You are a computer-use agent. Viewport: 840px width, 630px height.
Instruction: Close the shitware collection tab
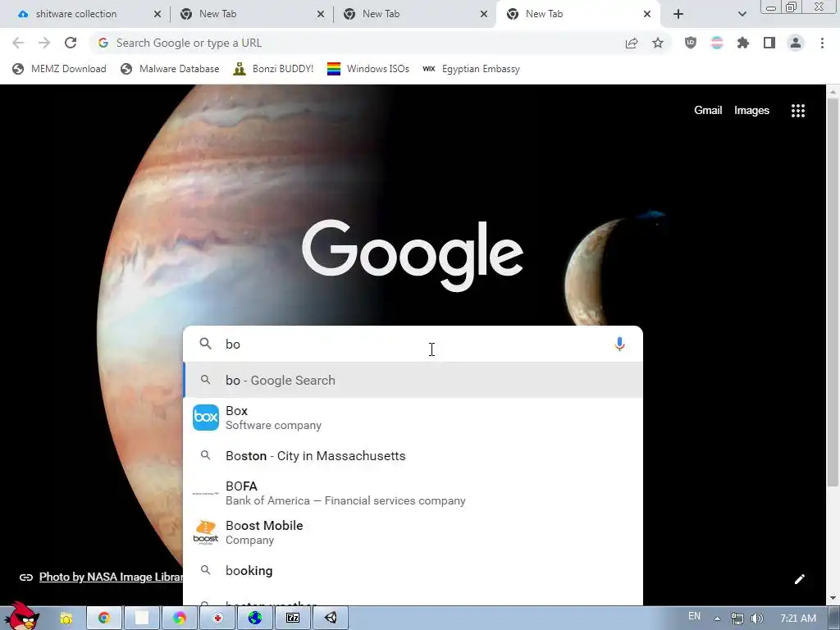coord(157,14)
